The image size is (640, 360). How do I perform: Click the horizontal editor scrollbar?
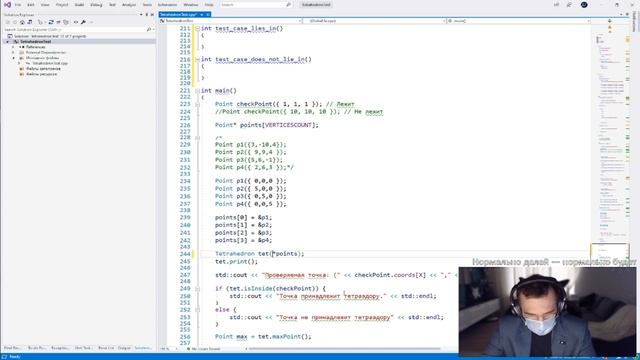coord(345,349)
